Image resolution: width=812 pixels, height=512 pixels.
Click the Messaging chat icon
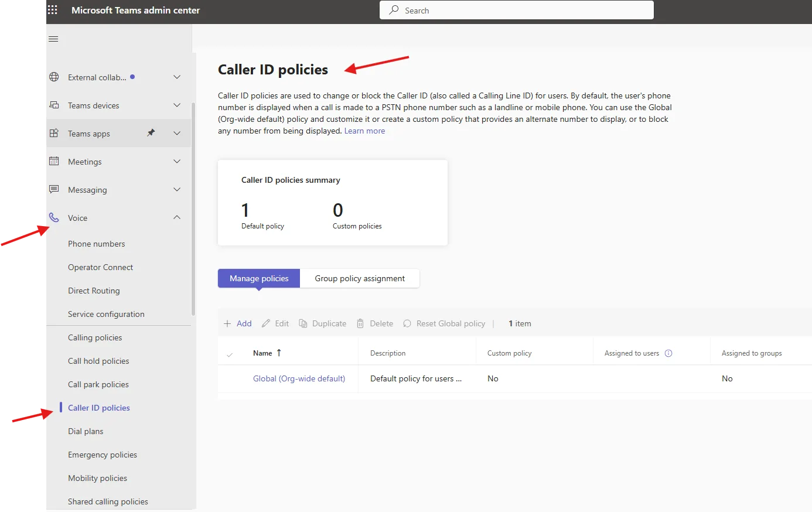54,189
